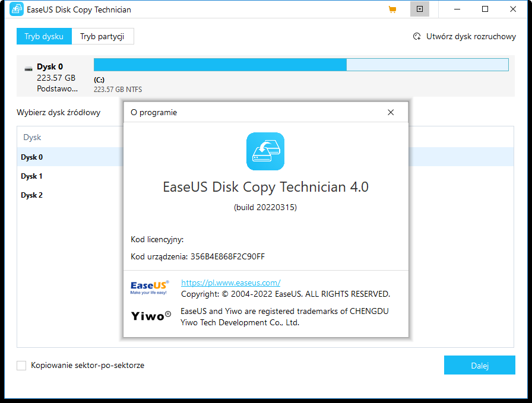Click the EaseUS brand logo
532x403 pixels.
coord(150,287)
